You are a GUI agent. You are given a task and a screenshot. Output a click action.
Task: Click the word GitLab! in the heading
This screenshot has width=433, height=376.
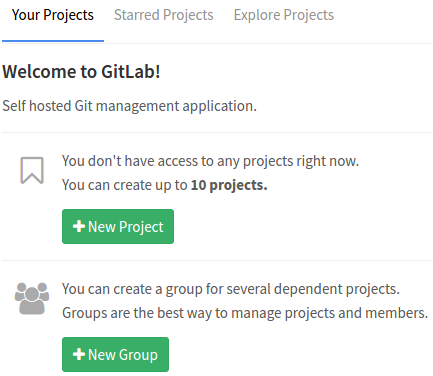point(131,71)
